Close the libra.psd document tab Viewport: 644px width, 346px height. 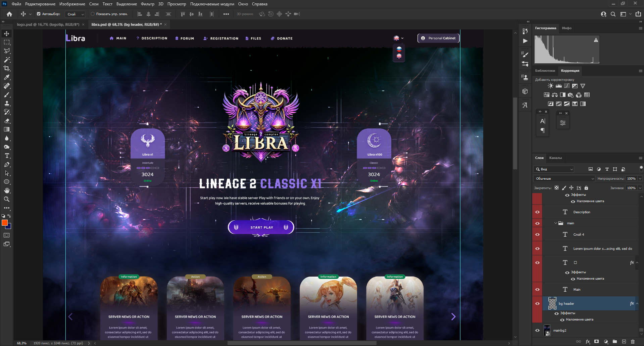pyautogui.click(x=165, y=24)
